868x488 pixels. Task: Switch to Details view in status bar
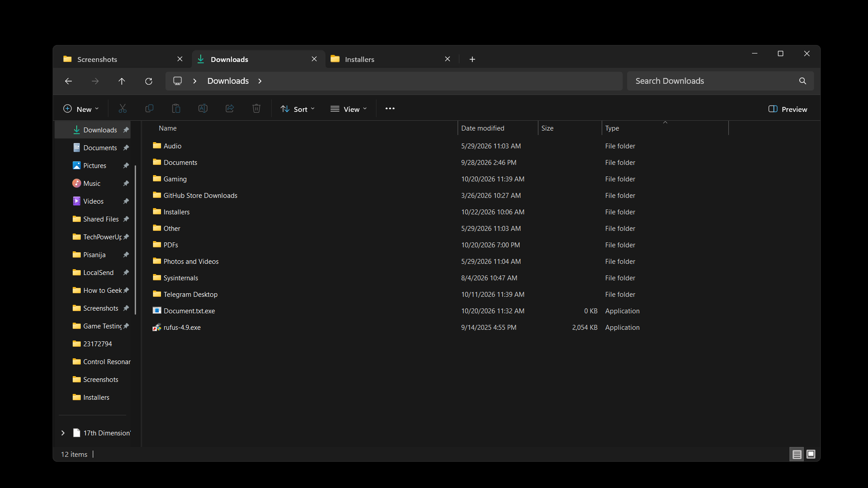[797, 454]
